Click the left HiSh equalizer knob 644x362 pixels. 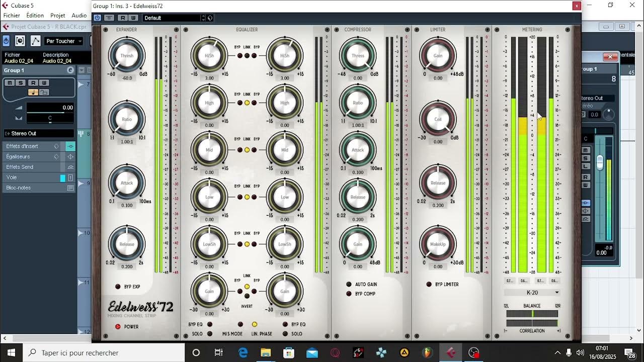click(x=209, y=55)
